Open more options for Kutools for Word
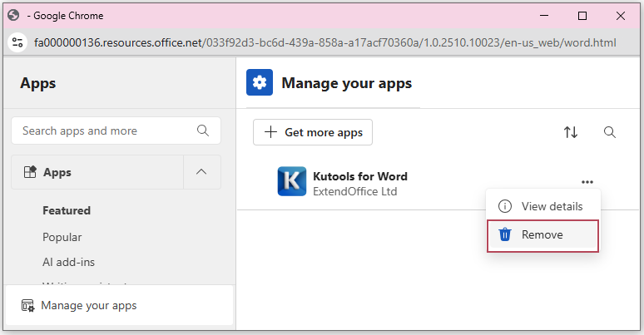This screenshot has width=644, height=335. [587, 182]
